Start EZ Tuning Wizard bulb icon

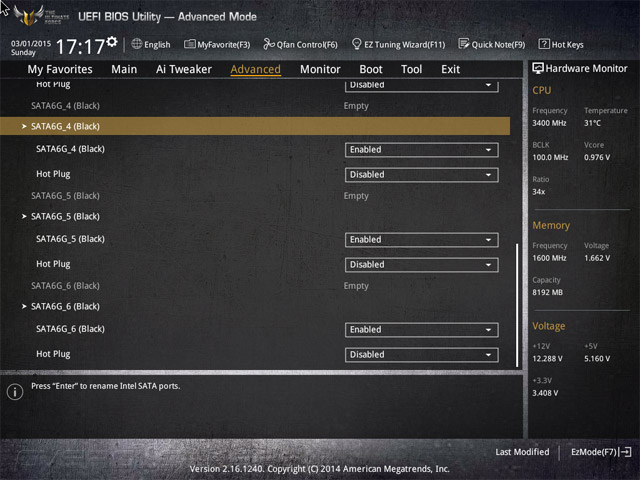[x=356, y=44]
